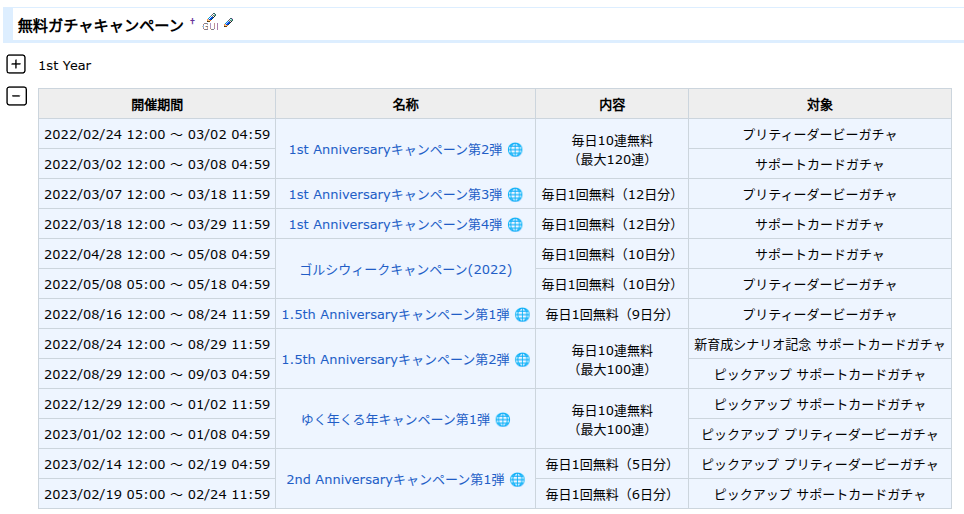Image resolution: width=964 pixels, height=514 pixels.
Task: Click globe icon next to 1st Anniversaryキャンペーン第3弾
Action: [x=515, y=194]
